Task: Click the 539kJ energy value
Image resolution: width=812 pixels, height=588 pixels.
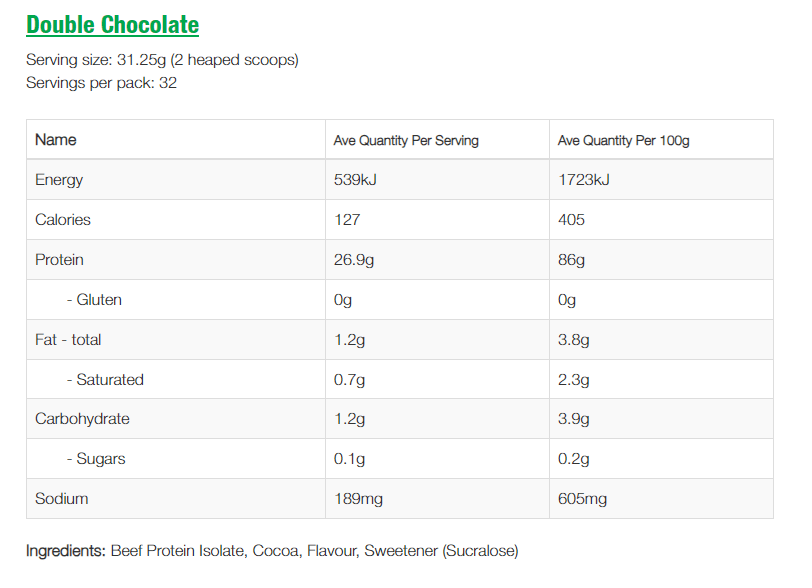Action: (354, 180)
